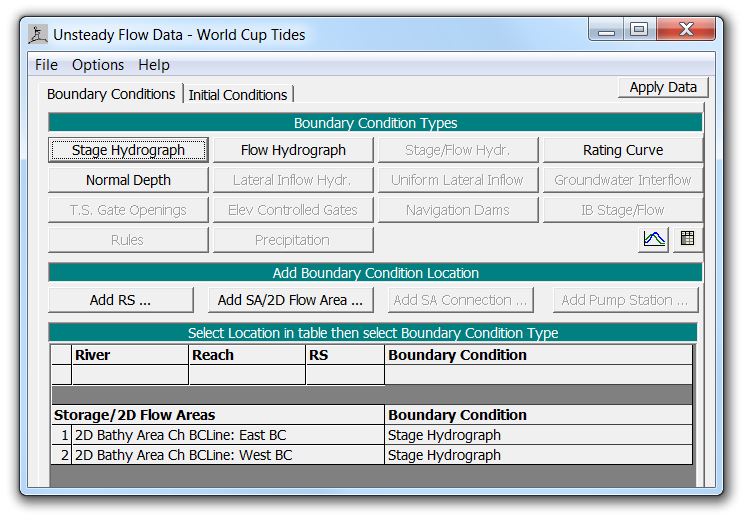Click the Apply Data button

[x=663, y=88]
